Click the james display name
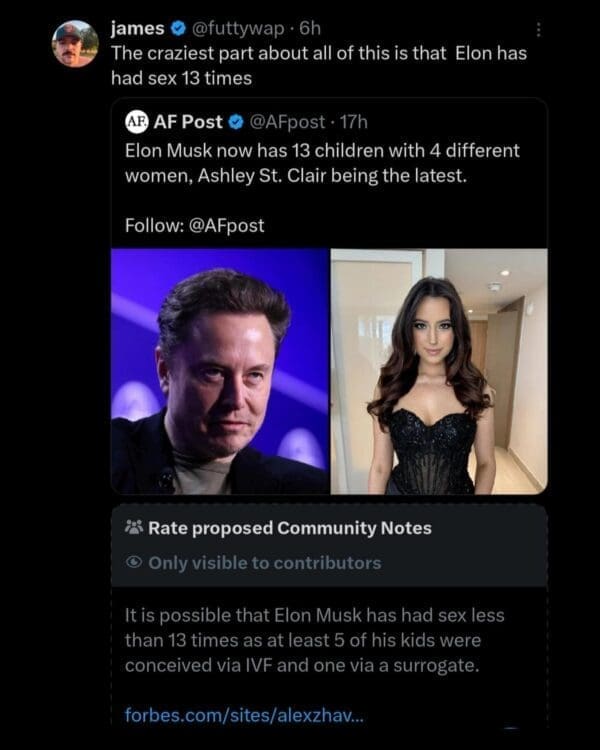 click(138, 28)
